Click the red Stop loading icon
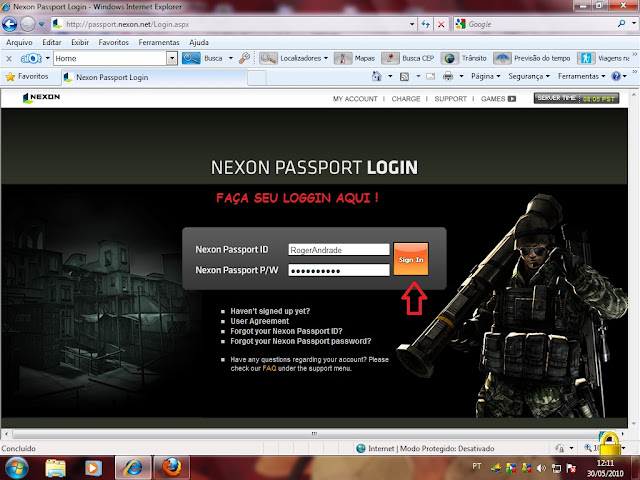The width and height of the screenshot is (640, 480). pyautogui.click(x=441, y=24)
